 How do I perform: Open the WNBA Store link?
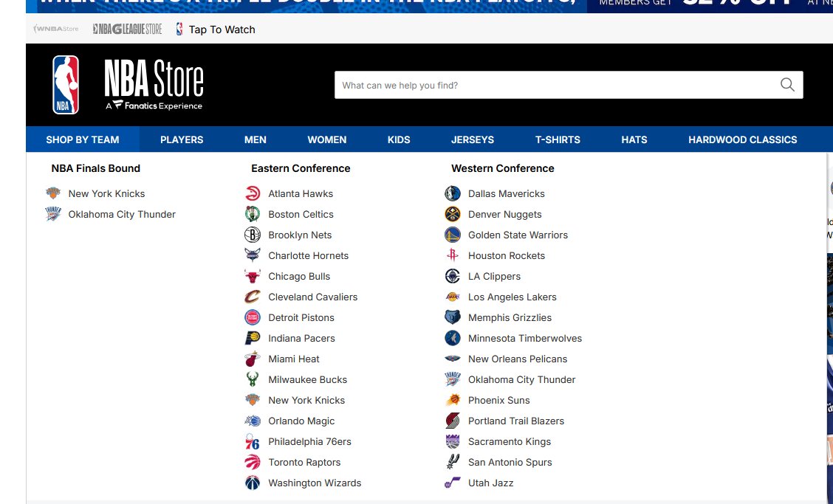(x=56, y=29)
